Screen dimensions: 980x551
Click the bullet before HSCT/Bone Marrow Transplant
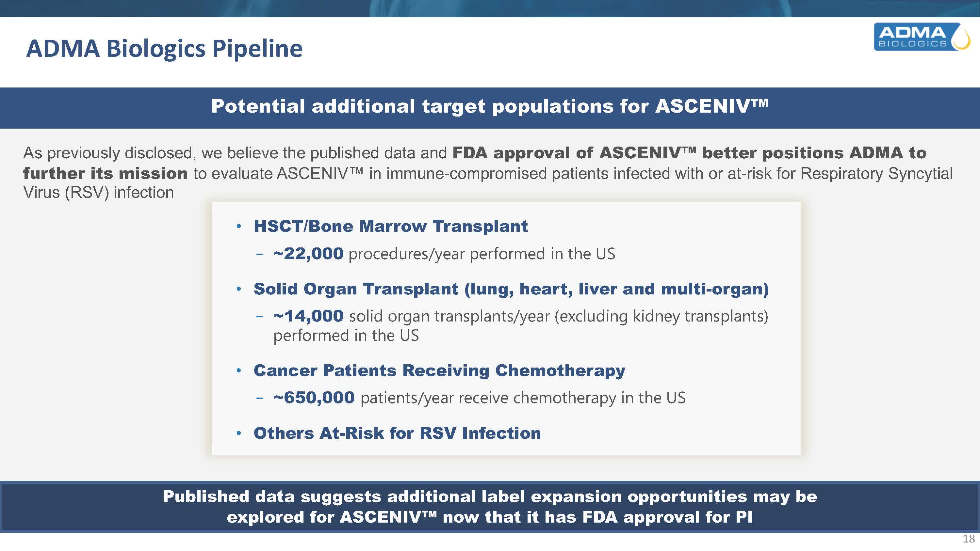(x=239, y=226)
